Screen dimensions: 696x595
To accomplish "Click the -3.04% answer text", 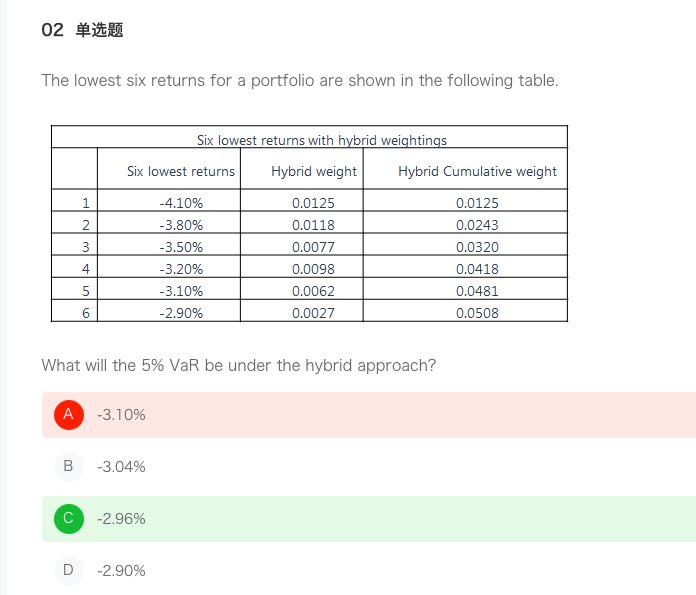I will pyautogui.click(x=121, y=466).
